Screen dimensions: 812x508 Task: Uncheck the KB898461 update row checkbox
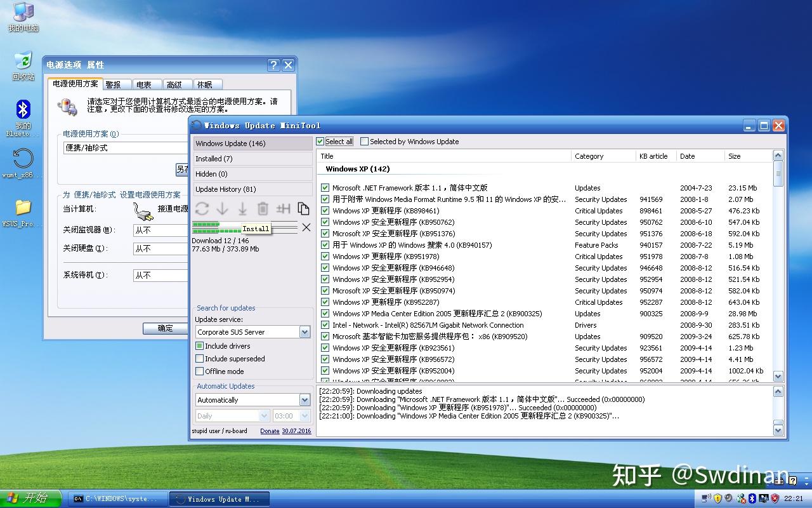coord(325,211)
